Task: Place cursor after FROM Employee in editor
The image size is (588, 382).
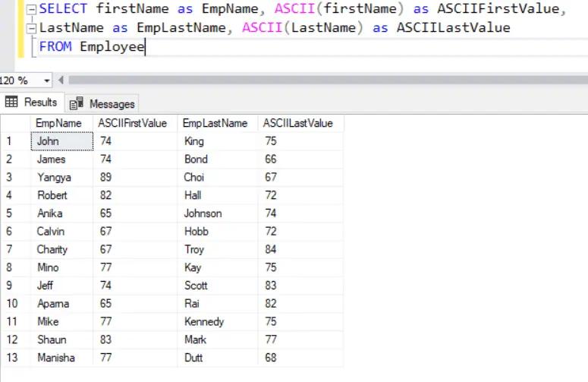Action: 145,47
